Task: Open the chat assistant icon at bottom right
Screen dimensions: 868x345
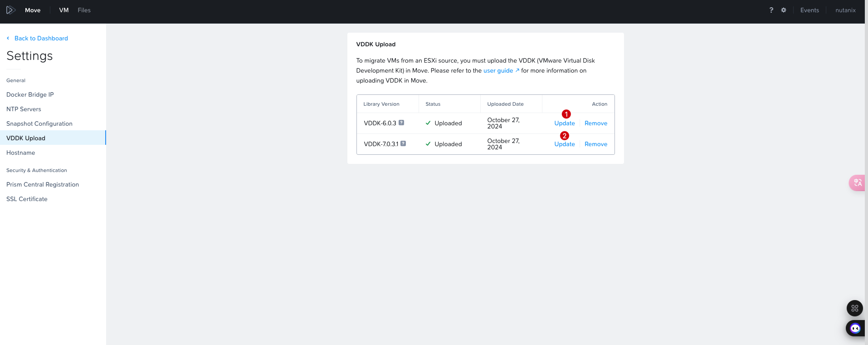Action: 855,328
